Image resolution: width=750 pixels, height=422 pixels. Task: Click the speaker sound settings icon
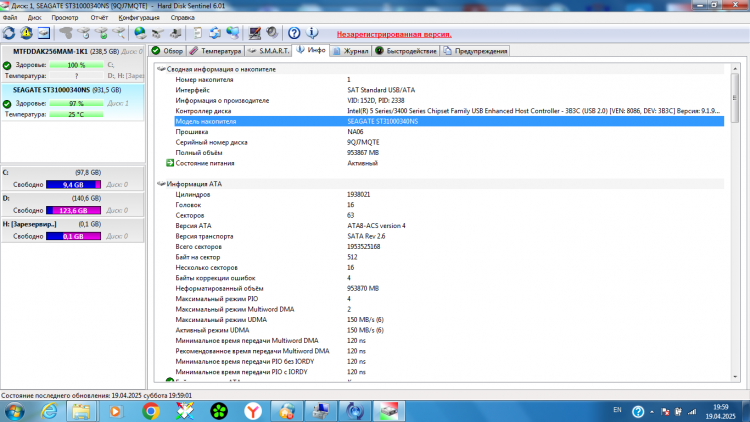tap(272, 33)
